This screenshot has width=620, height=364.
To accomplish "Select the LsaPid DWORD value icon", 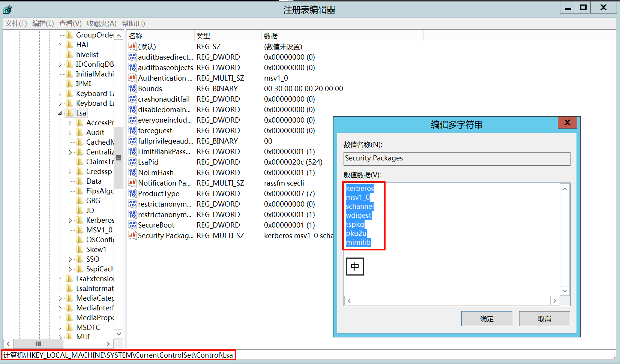I will tap(132, 162).
